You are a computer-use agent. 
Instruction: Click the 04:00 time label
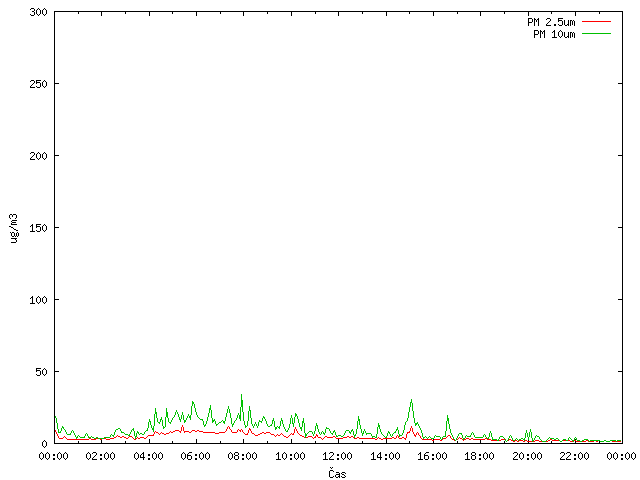click(x=148, y=456)
